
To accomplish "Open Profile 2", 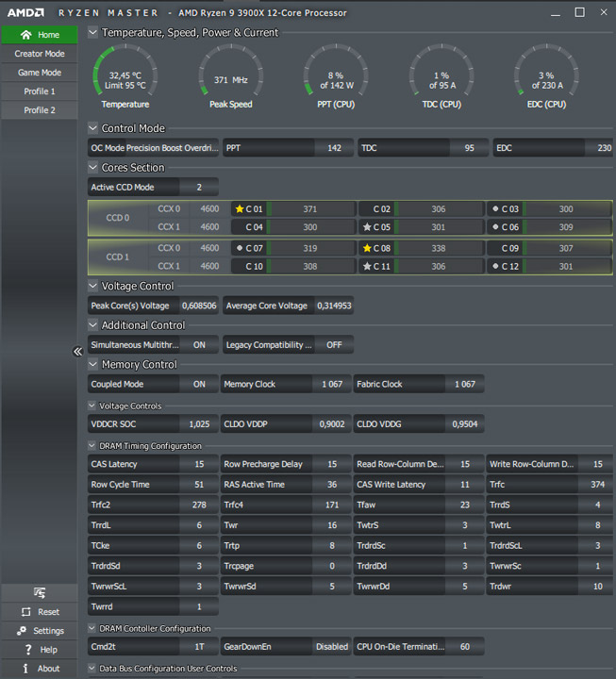I will coord(40,110).
